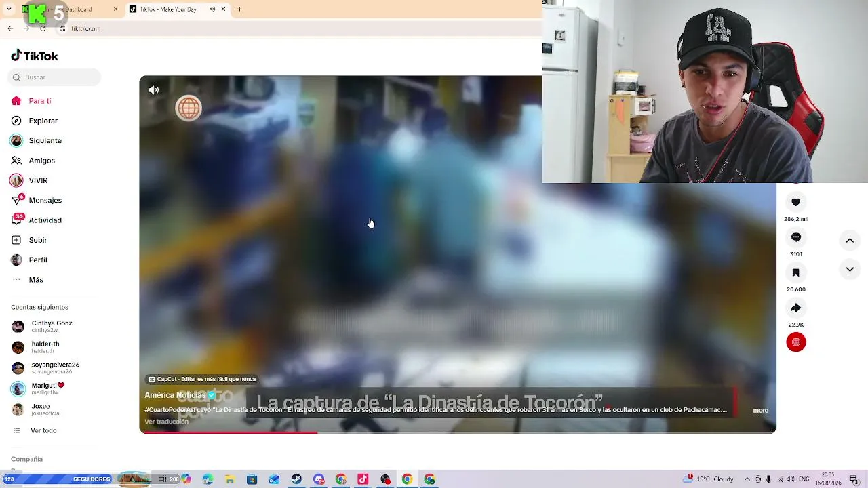Image resolution: width=868 pixels, height=488 pixels.
Task: Seek on the red video progress bar
Action: pos(458,432)
